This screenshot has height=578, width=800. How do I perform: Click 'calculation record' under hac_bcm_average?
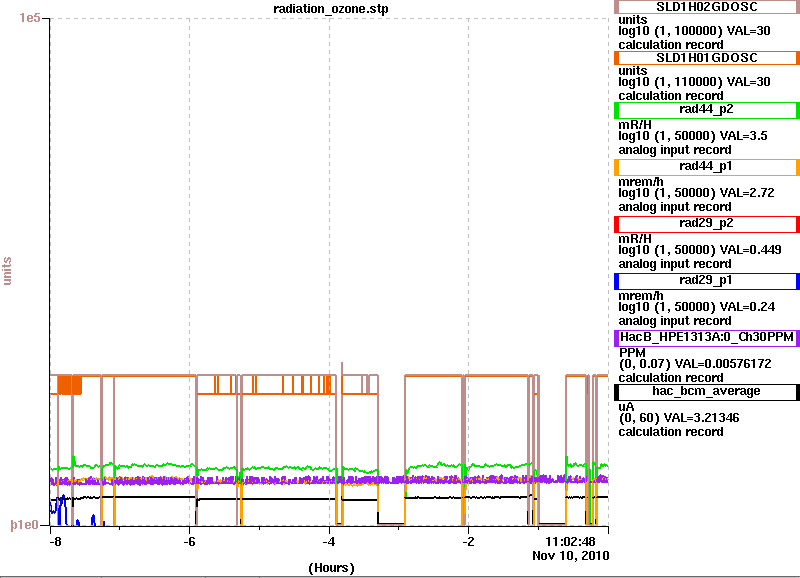[671, 432]
